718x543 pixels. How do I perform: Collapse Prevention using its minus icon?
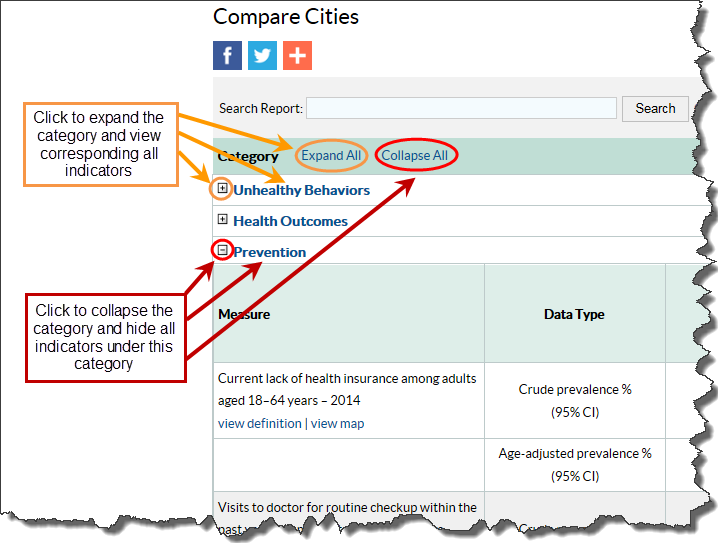point(222,251)
